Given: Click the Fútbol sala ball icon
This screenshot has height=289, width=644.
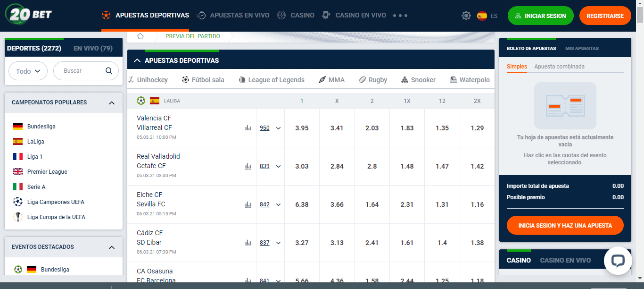Looking at the screenshot, I should [185, 80].
